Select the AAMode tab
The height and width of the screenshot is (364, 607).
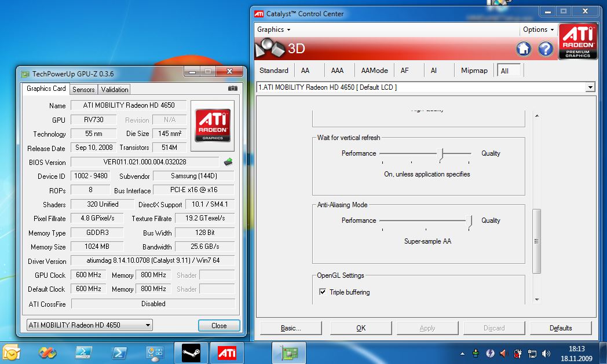coord(374,71)
